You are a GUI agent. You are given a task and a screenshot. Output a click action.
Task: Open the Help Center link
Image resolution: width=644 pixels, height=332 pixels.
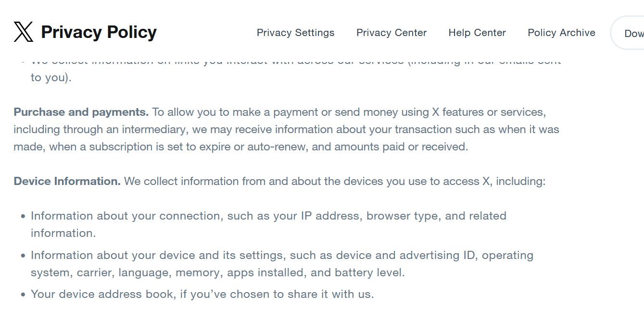(x=477, y=33)
